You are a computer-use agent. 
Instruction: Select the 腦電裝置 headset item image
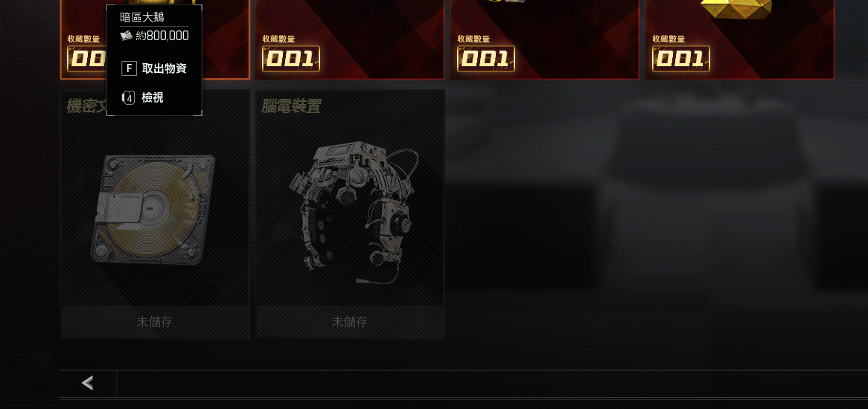[351, 213]
